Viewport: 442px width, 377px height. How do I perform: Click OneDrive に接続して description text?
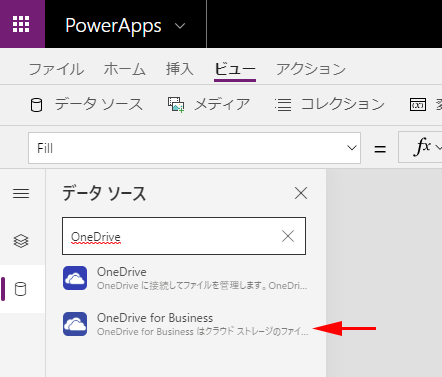click(202, 286)
